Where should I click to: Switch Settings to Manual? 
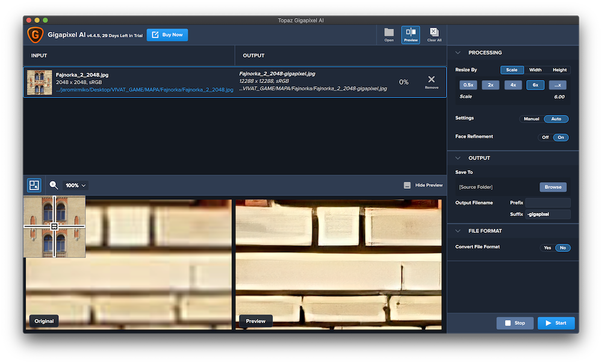[532, 119]
